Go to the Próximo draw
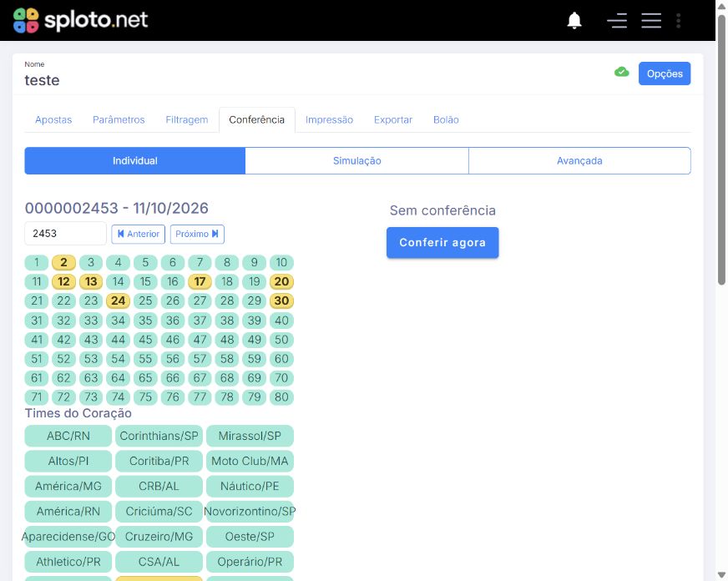The height and width of the screenshot is (581, 728). tap(197, 234)
